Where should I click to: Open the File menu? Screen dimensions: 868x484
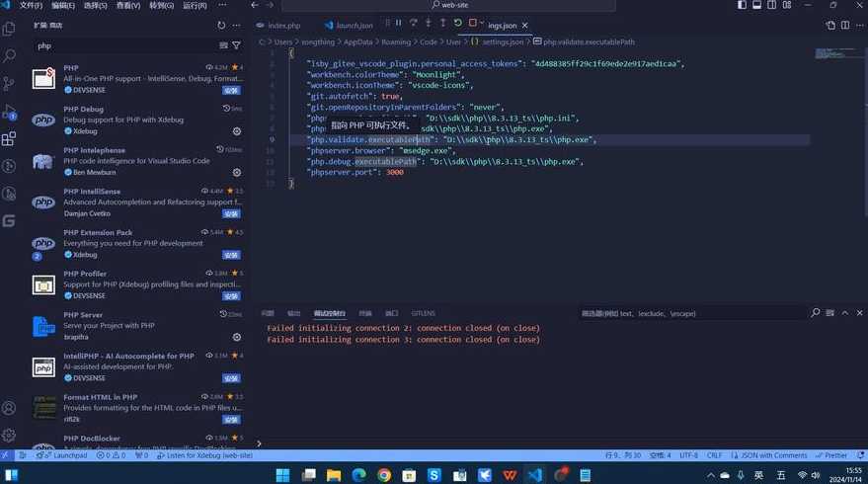31,5
